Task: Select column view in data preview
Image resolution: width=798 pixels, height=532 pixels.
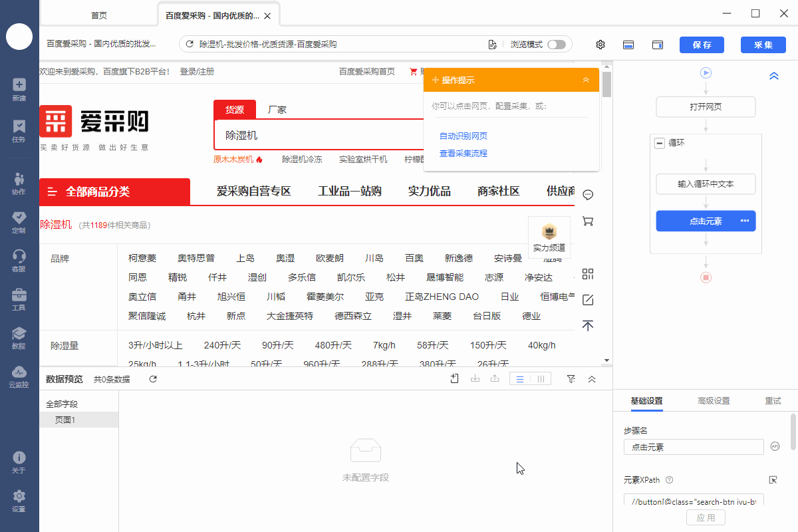Action: [x=541, y=379]
